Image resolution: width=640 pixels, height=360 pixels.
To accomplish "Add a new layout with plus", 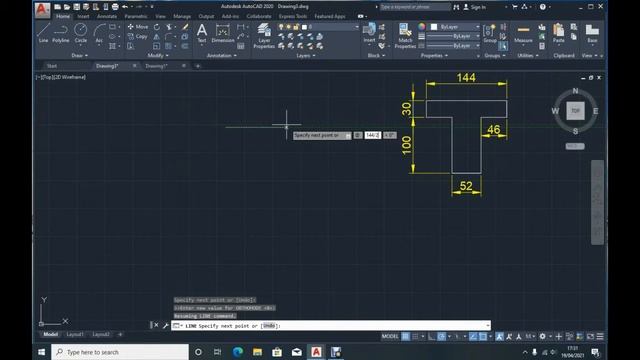I will [x=120, y=334].
